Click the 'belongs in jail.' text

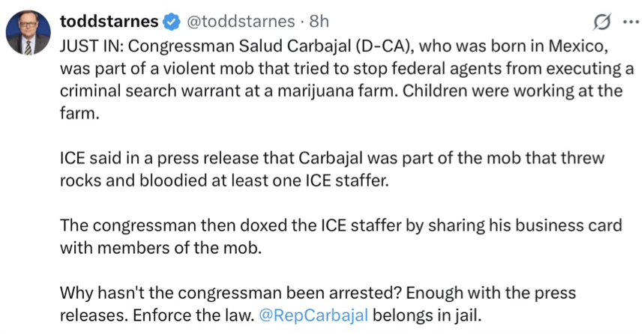click(427, 315)
